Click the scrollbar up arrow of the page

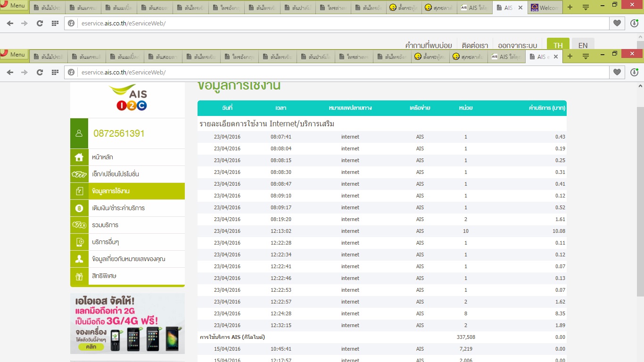640,86
